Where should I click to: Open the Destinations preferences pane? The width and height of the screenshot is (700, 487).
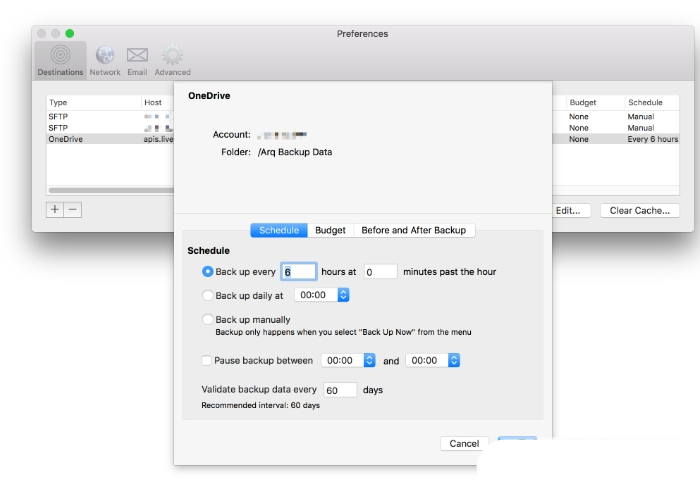pyautogui.click(x=60, y=59)
